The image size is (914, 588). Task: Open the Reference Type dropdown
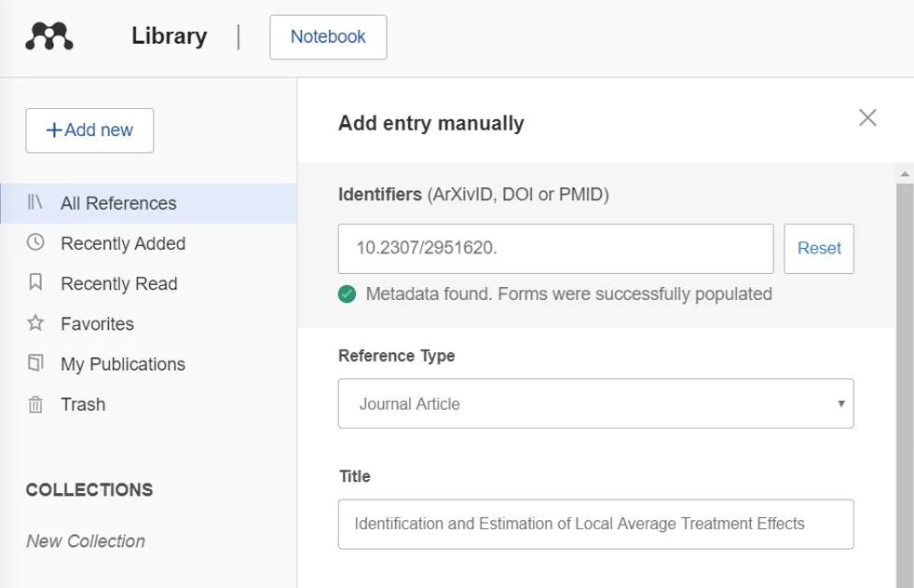(595, 403)
